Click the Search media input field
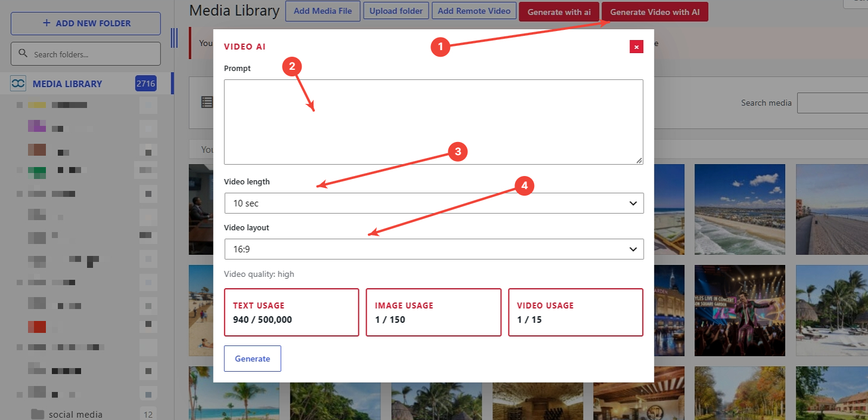This screenshot has height=420, width=868. click(832, 103)
